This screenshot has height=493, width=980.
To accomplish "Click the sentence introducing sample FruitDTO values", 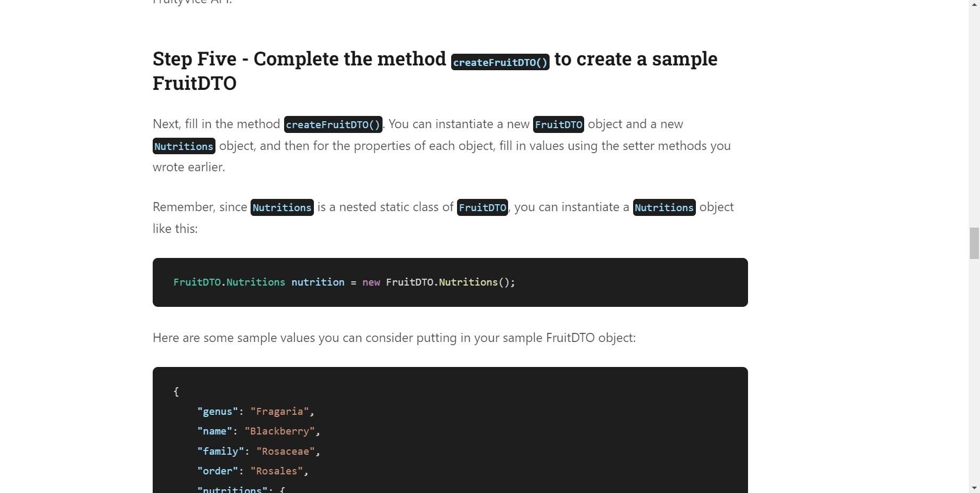I will pyautogui.click(x=394, y=338).
